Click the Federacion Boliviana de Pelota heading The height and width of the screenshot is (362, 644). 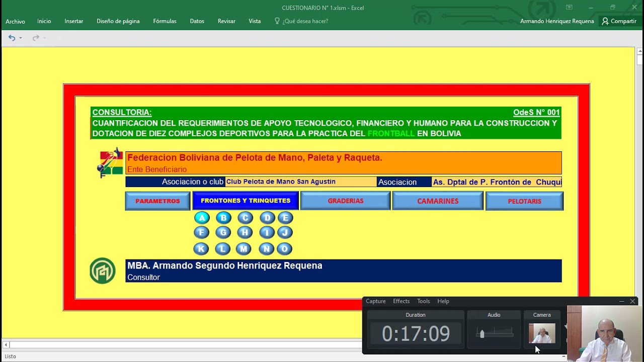(255, 158)
